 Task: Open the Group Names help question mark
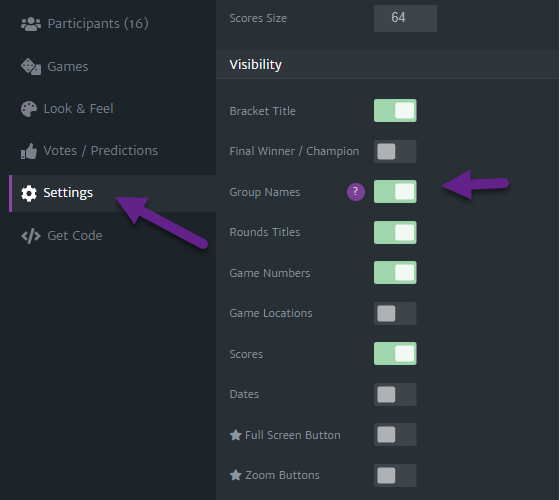click(355, 192)
